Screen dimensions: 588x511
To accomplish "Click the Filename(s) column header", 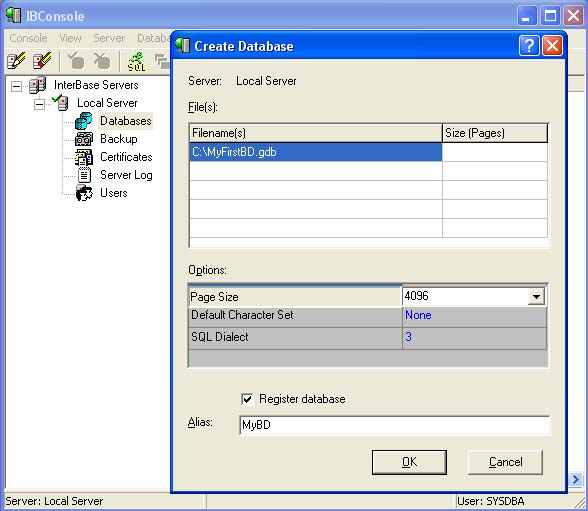I will pos(315,133).
